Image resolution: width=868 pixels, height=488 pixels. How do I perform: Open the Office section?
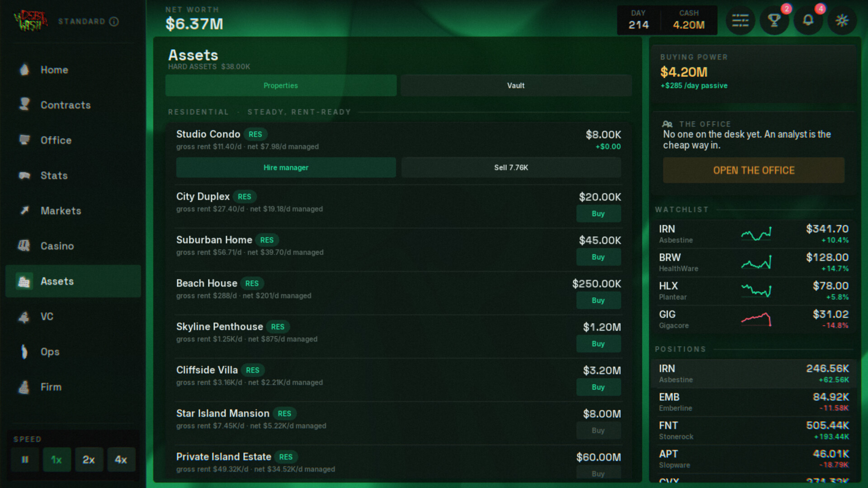[x=73, y=140]
